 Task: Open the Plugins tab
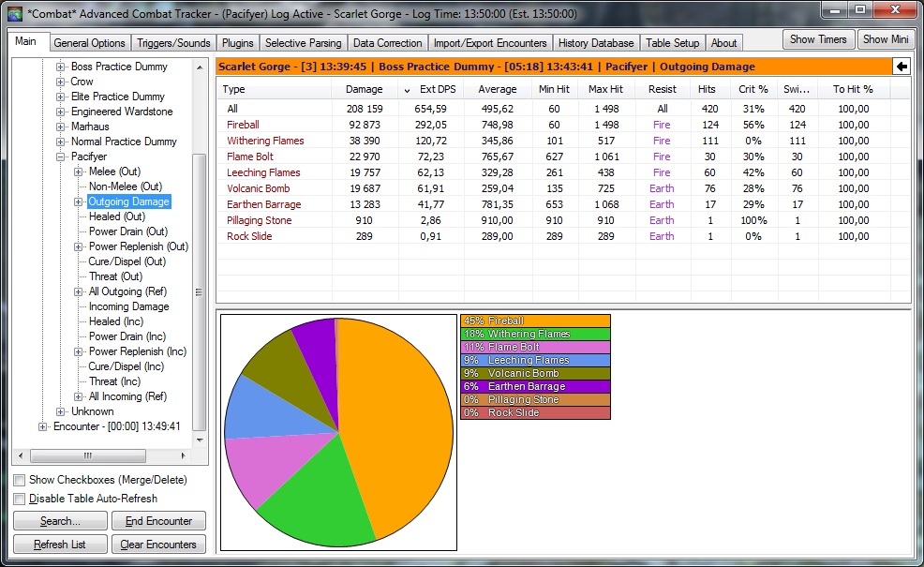237,43
